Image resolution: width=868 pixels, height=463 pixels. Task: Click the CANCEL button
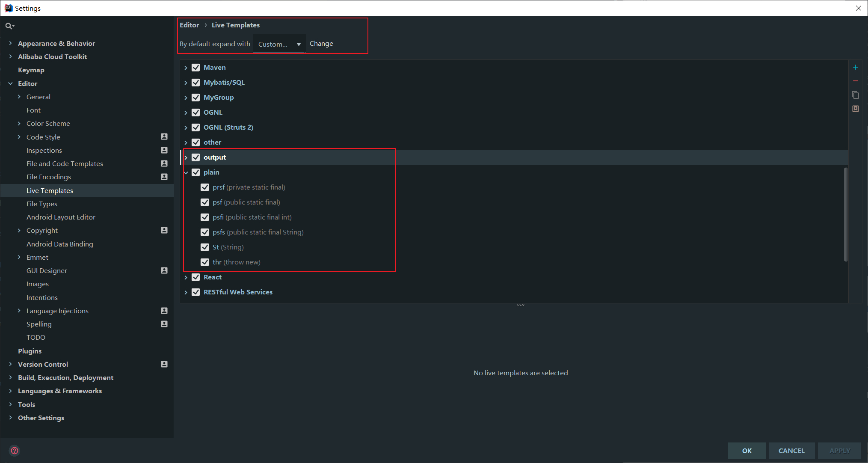click(x=791, y=451)
